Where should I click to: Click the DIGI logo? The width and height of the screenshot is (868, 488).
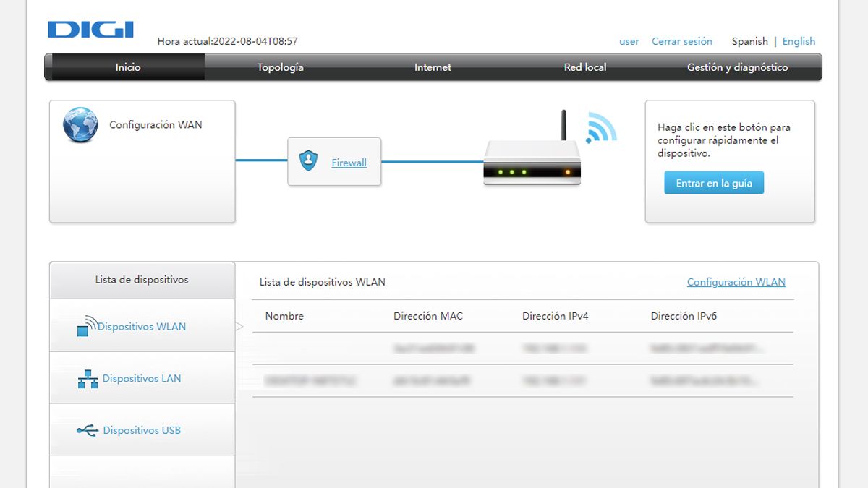90,29
